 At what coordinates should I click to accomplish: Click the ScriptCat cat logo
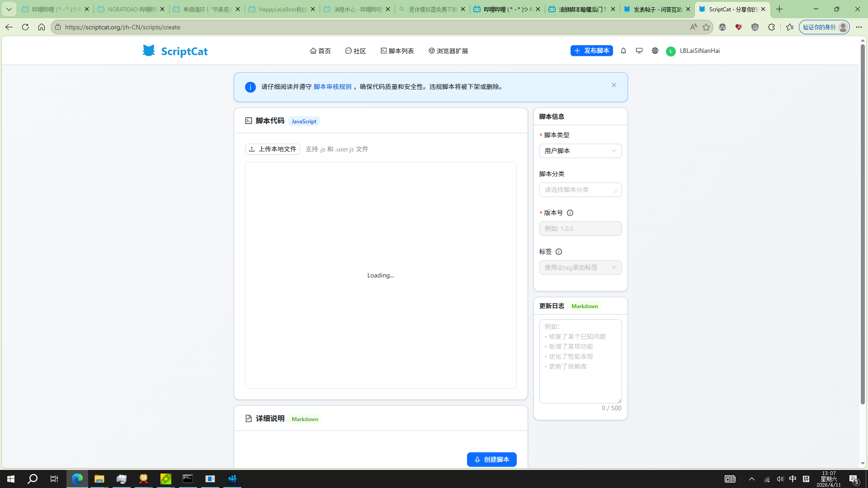click(149, 51)
